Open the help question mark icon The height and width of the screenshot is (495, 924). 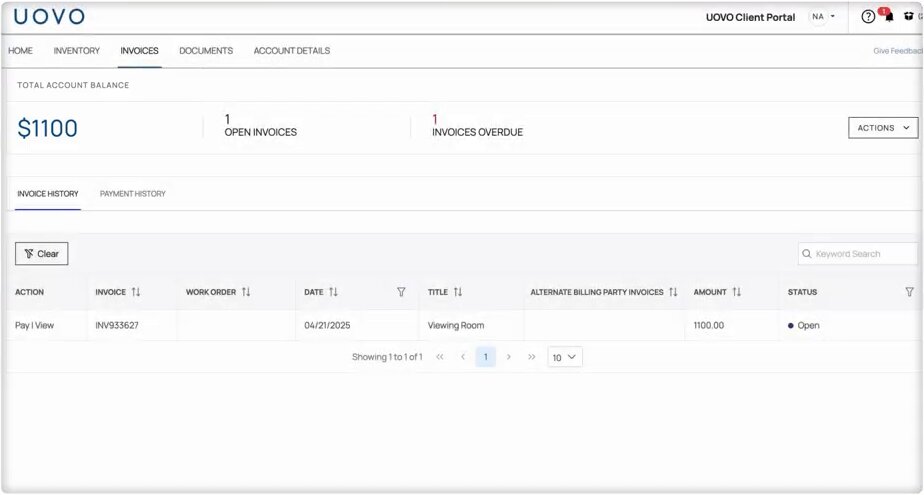point(867,17)
